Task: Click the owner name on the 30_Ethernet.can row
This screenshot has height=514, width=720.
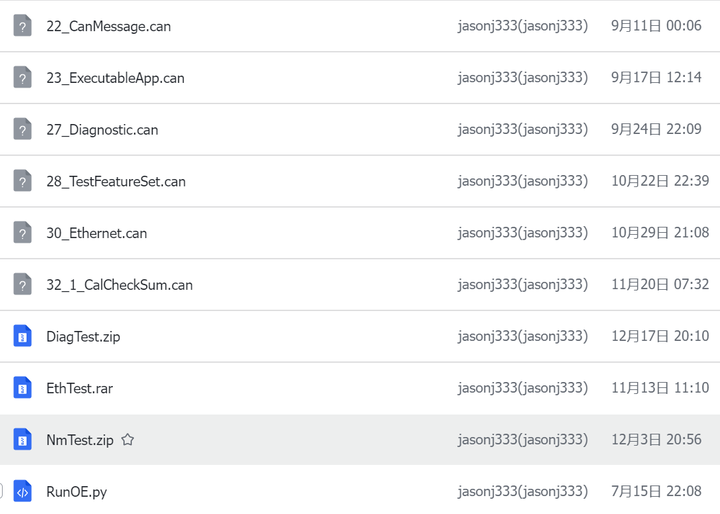Action: tap(522, 233)
